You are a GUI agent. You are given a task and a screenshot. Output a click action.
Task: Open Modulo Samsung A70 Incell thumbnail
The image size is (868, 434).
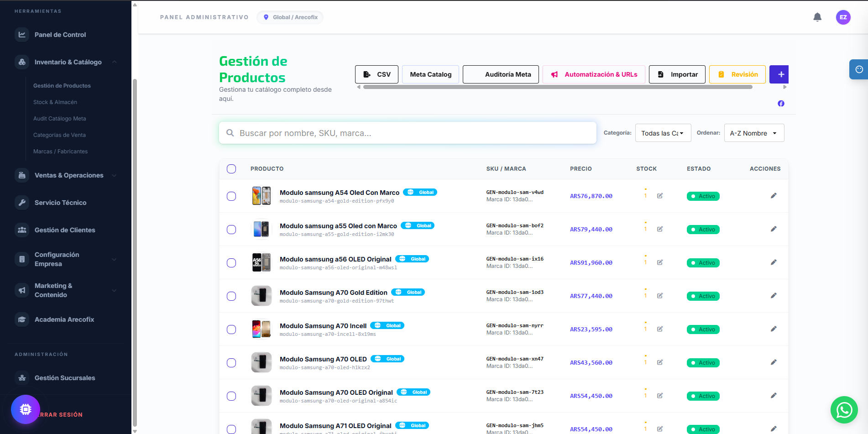click(261, 329)
